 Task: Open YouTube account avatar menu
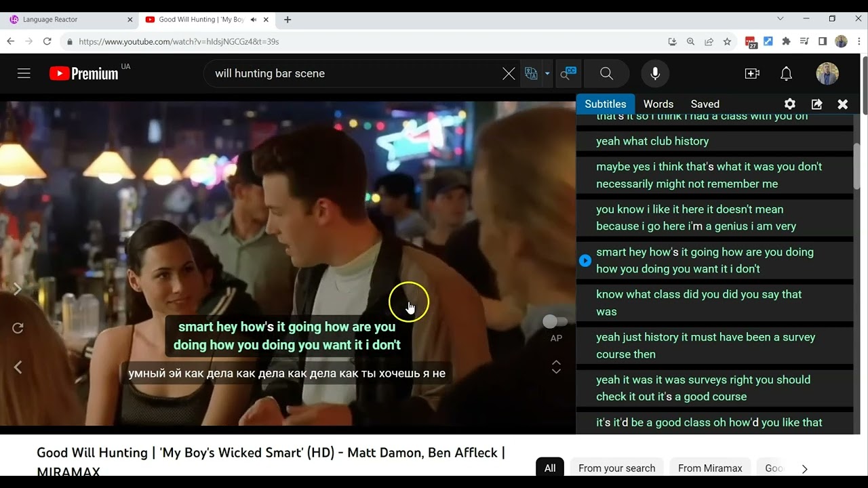827,73
